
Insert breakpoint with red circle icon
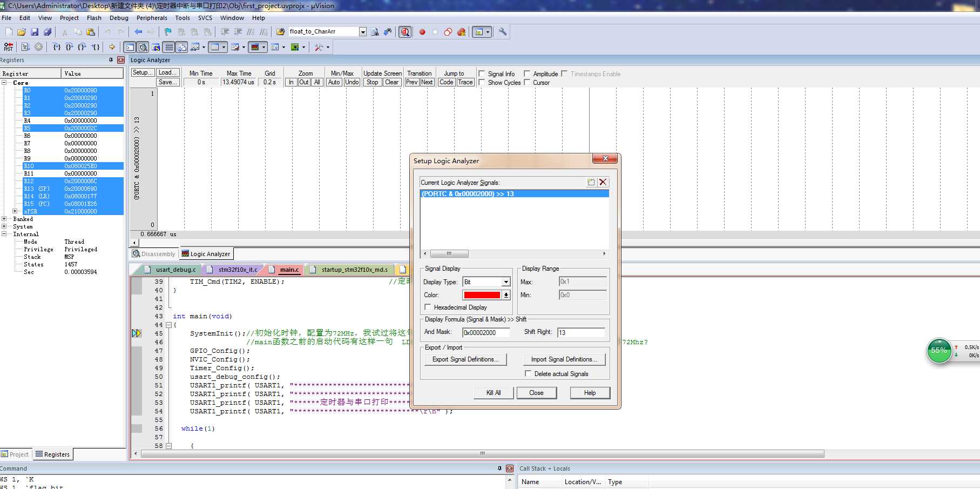point(422,32)
